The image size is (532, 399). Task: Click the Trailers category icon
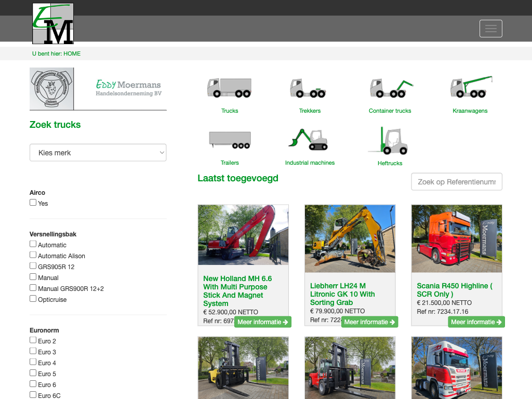(x=229, y=140)
